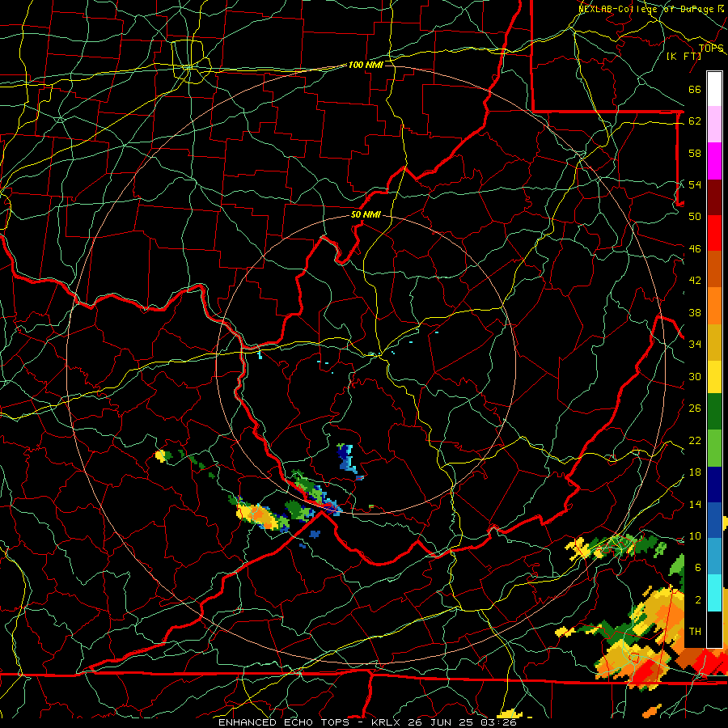Click the legend value 42

[695, 281]
